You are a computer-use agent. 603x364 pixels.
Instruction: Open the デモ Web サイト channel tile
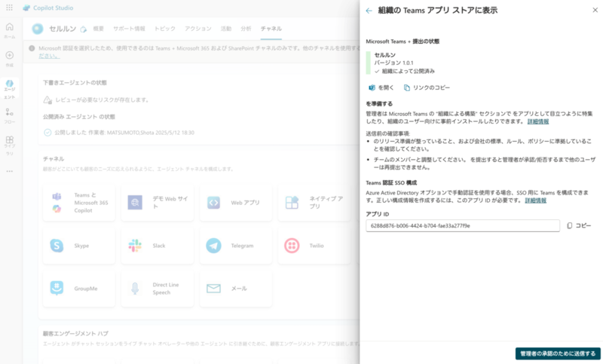point(158,203)
